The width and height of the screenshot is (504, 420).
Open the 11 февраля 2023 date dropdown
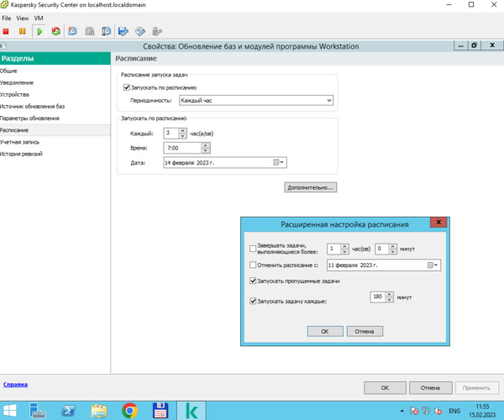pos(433,265)
